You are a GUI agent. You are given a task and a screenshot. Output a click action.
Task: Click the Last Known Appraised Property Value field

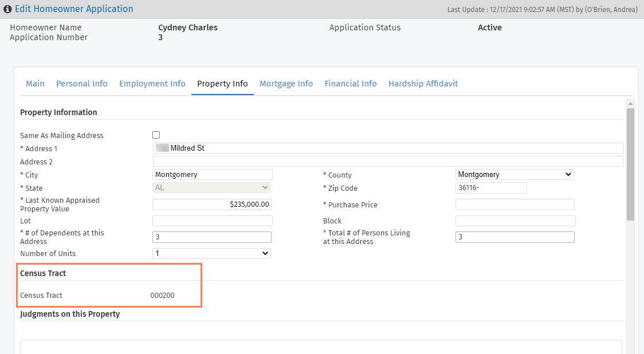point(211,204)
